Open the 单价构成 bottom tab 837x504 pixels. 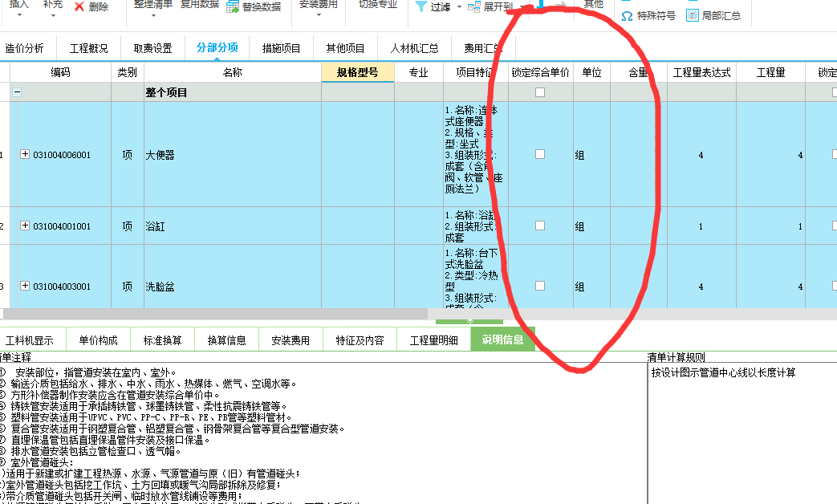98,340
